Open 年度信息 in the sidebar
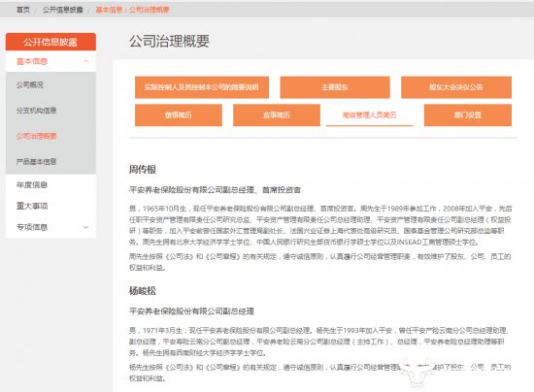This screenshot has width=534, height=392. (x=32, y=184)
